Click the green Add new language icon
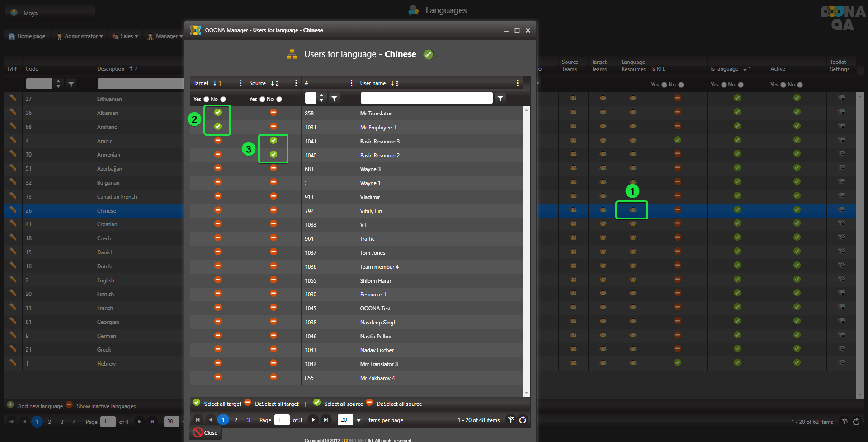This screenshot has width=868, height=442. 10,404
